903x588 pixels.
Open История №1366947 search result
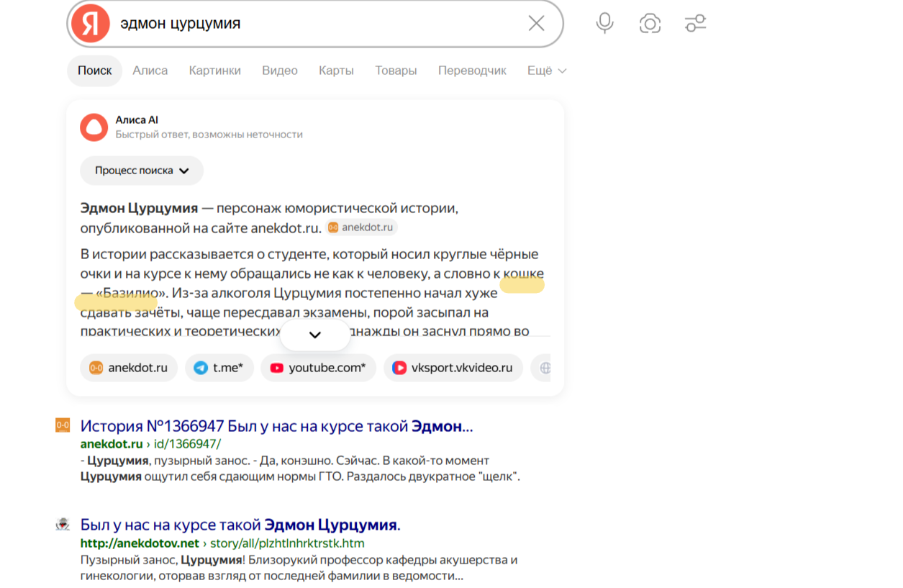276,426
